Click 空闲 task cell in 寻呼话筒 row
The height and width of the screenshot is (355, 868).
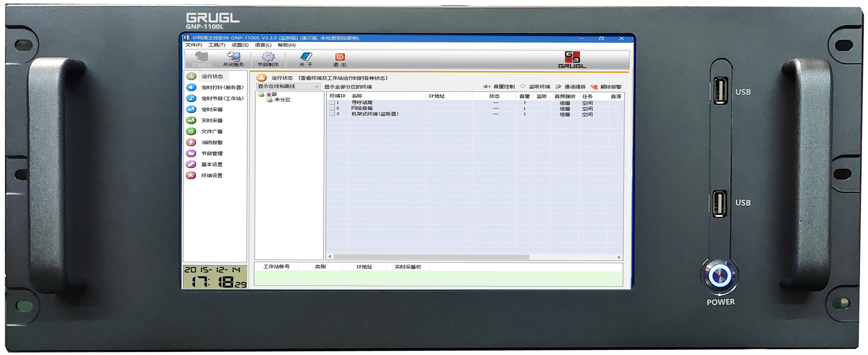[x=587, y=103]
